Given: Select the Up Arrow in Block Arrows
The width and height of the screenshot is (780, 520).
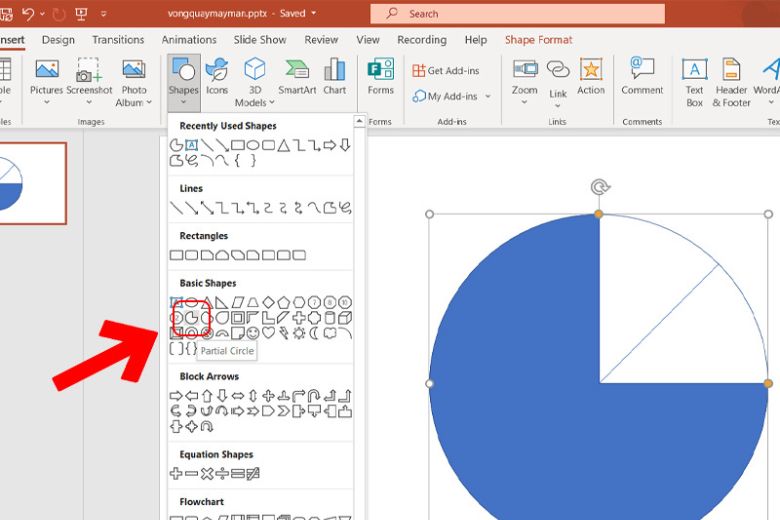Looking at the screenshot, I should coord(207,396).
